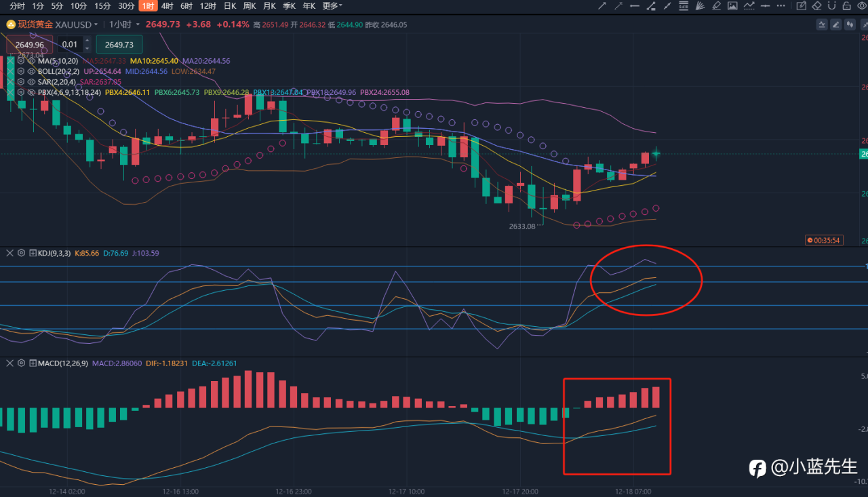Viewport: 868px width, 497px height.
Task: Remove the MA(5,10,20) indicator
Action: (x=10, y=60)
